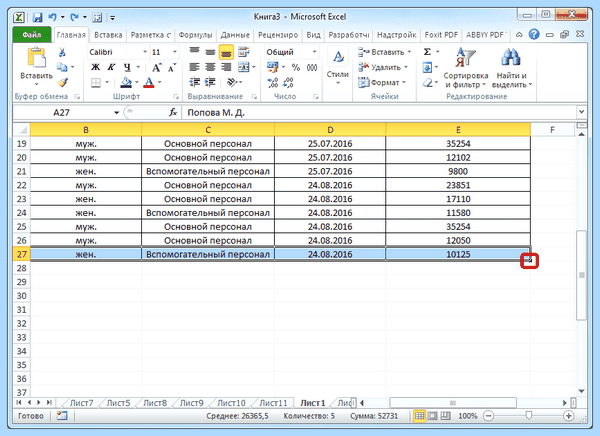Click accounting currency format icon
This screenshot has width=600, height=436.
click(272, 67)
